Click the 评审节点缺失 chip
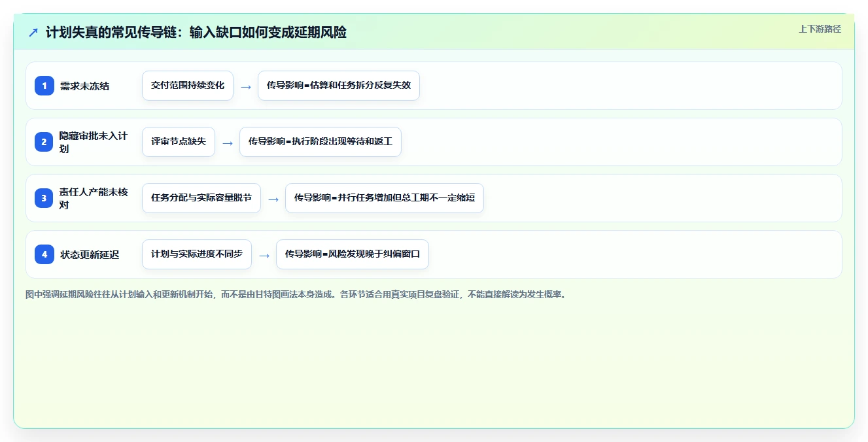The height and width of the screenshot is (442, 868). (x=179, y=142)
